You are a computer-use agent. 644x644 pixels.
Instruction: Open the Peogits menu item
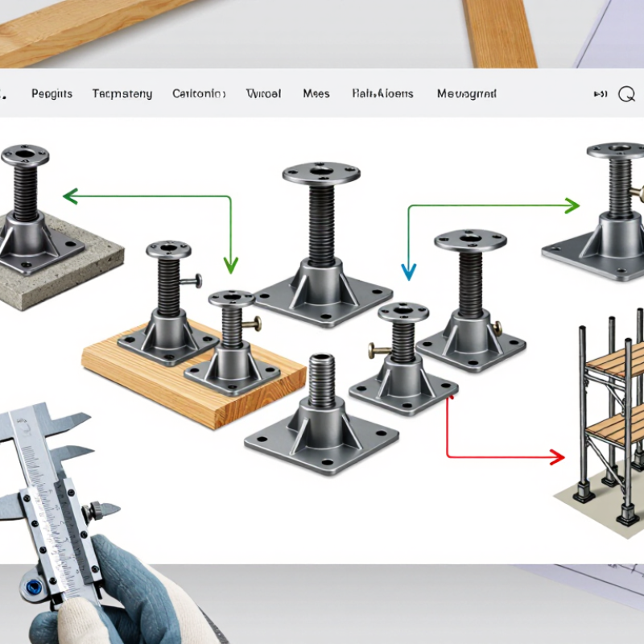52,93
